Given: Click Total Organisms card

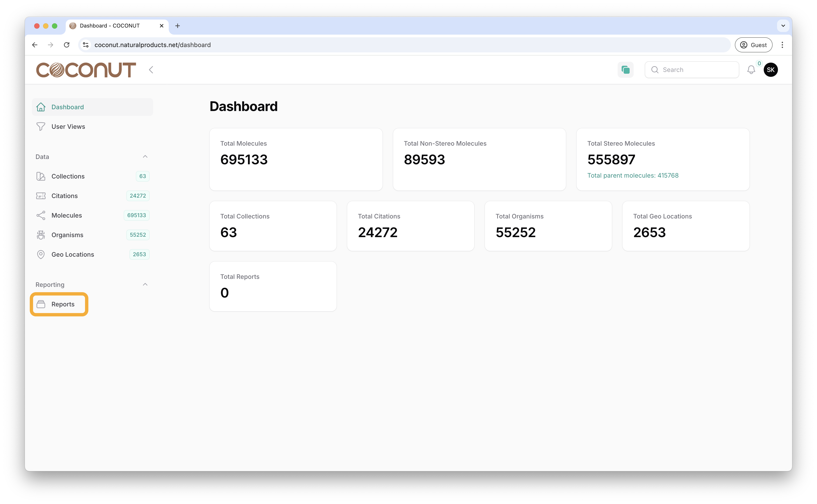Looking at the screenshot, I should (548, 226).
